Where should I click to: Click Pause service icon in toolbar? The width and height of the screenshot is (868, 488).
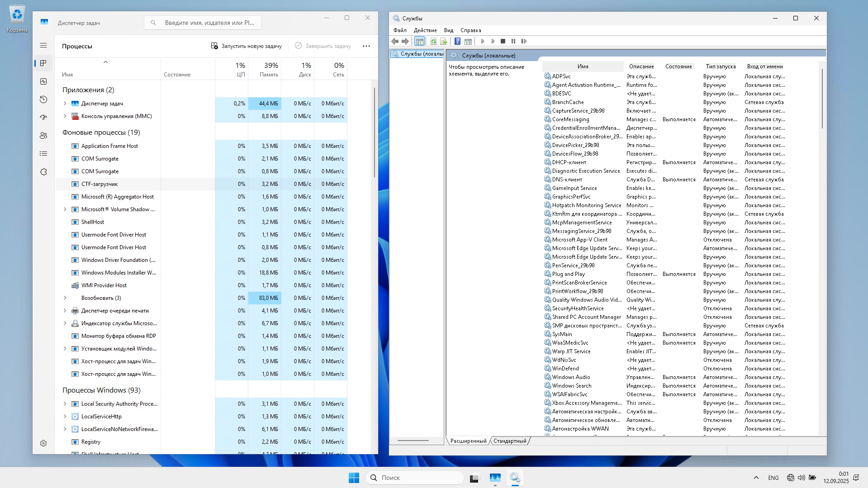[x=513, y=41]
